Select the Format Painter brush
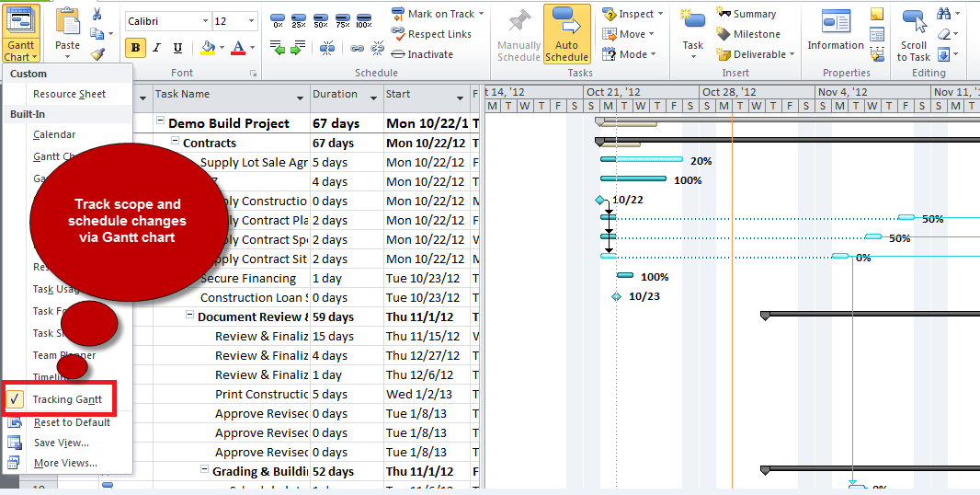Viewport: 980px width, 495px height. [x=97, y=53]
